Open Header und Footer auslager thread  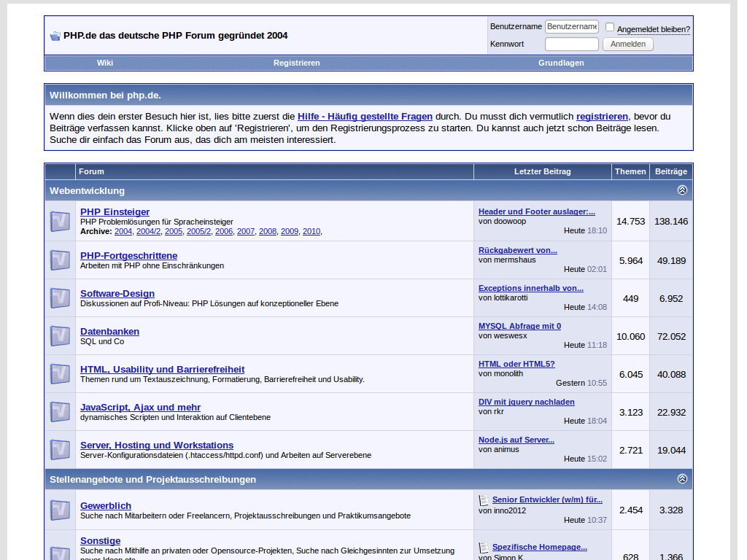(536, 212)
